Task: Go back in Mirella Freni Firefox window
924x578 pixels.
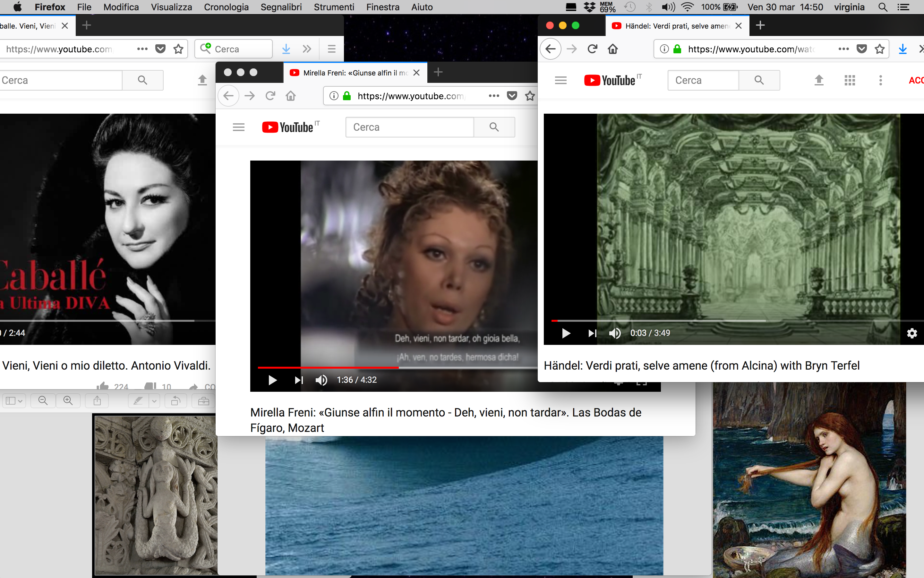Action: (228, 96)
